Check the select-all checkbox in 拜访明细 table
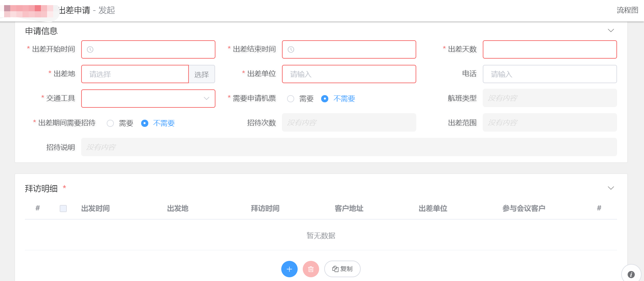This screenshot has width=644, height=281. [63, 208]
